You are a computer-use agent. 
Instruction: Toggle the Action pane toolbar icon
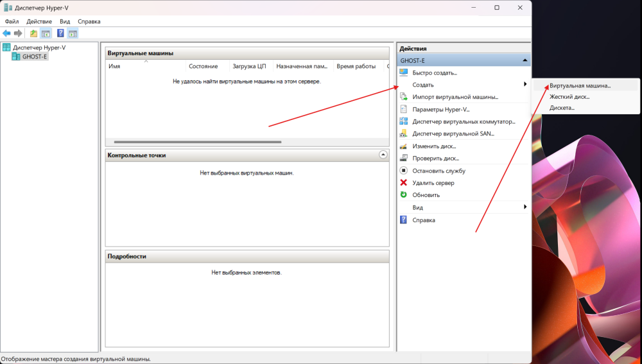pyautogui.click(x=73, y=33)
